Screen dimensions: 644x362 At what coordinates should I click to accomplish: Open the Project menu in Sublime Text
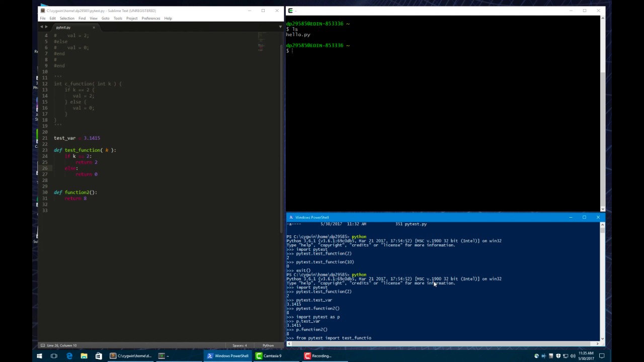(x=132, y=19)
